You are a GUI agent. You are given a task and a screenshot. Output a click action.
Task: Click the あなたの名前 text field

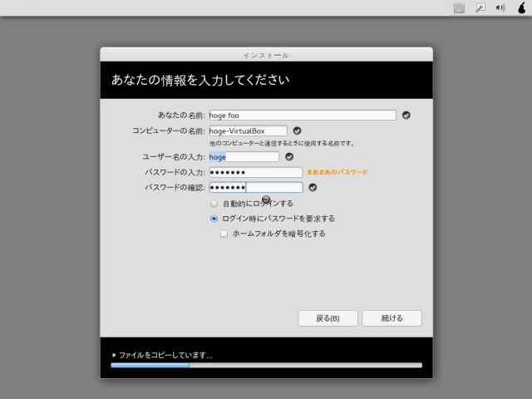[302, 116]
